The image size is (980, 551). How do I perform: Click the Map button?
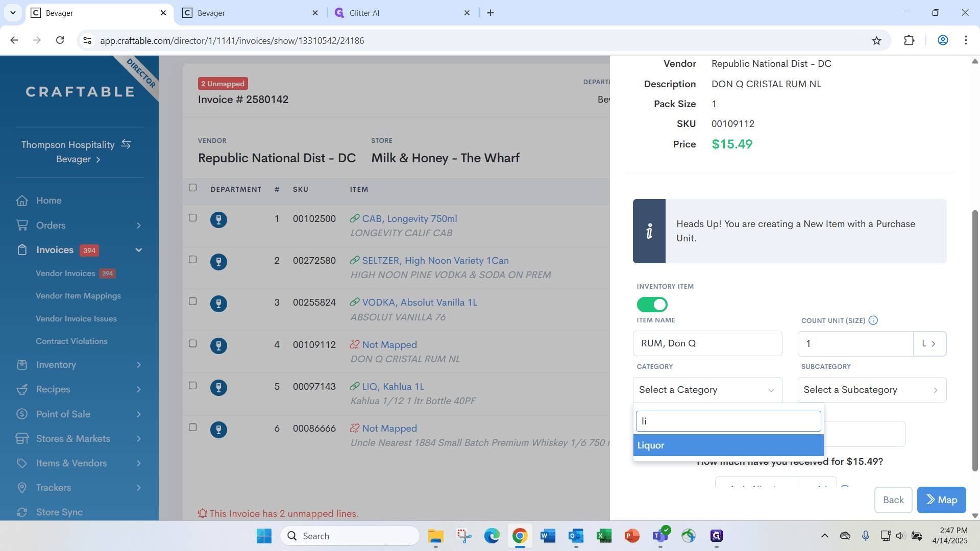pos(941,500)
